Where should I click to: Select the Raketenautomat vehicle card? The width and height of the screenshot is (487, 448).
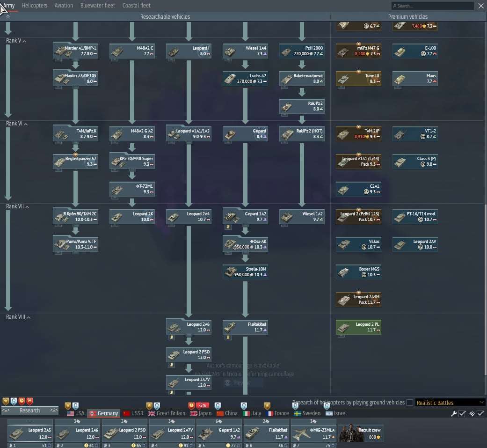tap(302, 78)
